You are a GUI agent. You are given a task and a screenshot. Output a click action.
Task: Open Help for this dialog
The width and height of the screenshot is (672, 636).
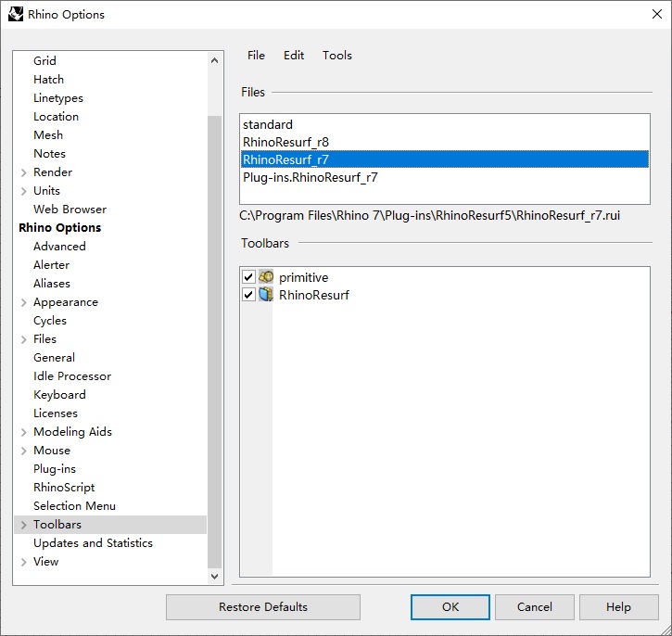click(x=619, y=607)
